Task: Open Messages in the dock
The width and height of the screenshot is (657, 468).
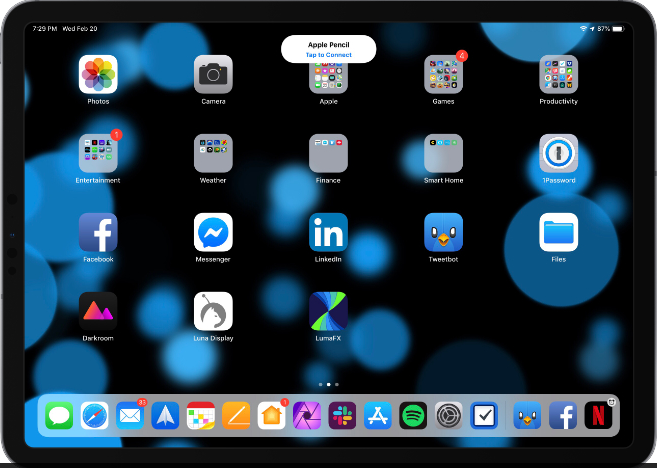Action: (x=59, y=416)
